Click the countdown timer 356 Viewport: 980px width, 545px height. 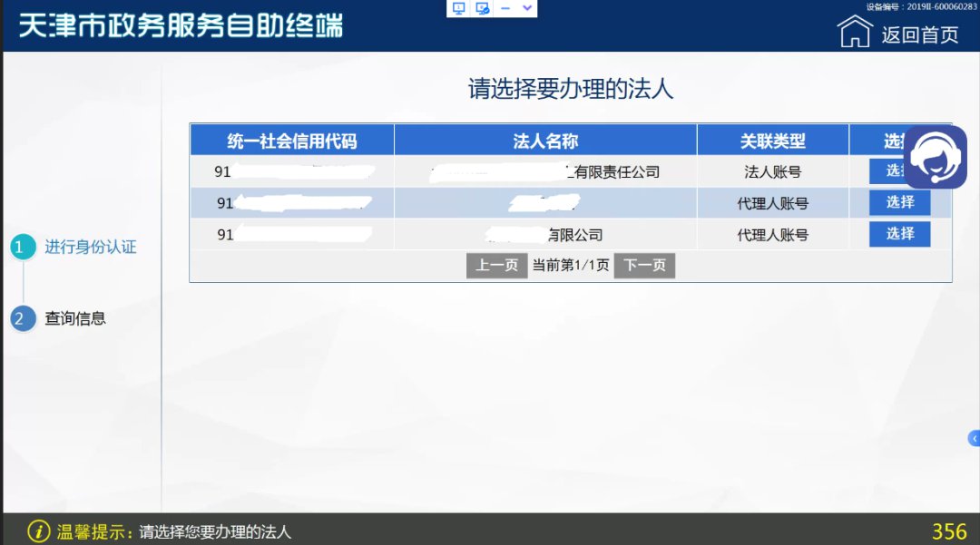[x=949, y=531]
